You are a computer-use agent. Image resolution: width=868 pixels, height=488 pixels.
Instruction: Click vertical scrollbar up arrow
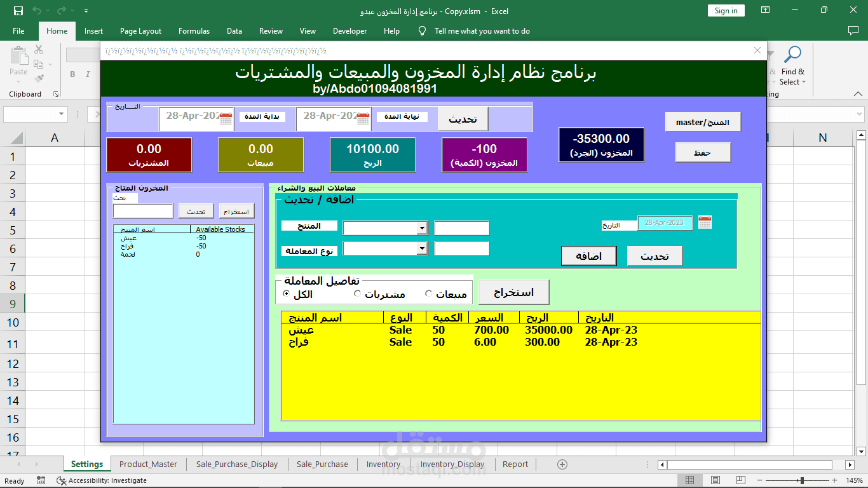point(862,135)
